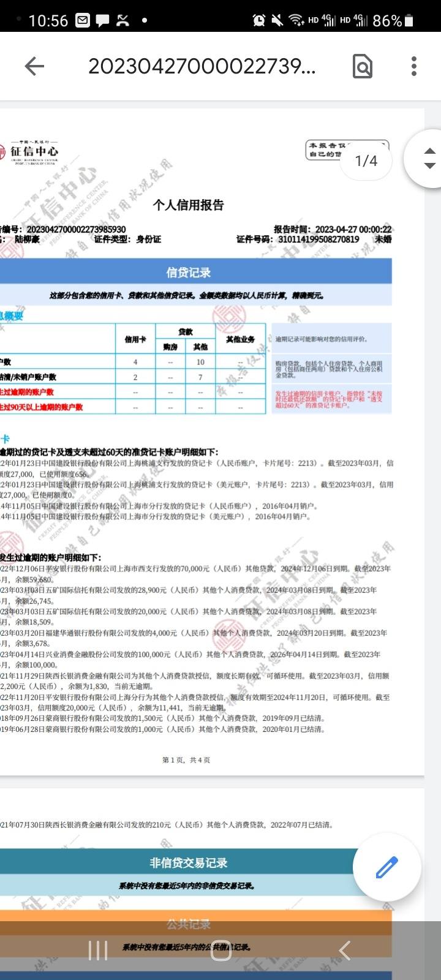Tap the 平安银行 70,000元 loan entry
Image resolution: width=441 pixels, height=980 pixels.
pyautogui.click(x=195, y=574)
